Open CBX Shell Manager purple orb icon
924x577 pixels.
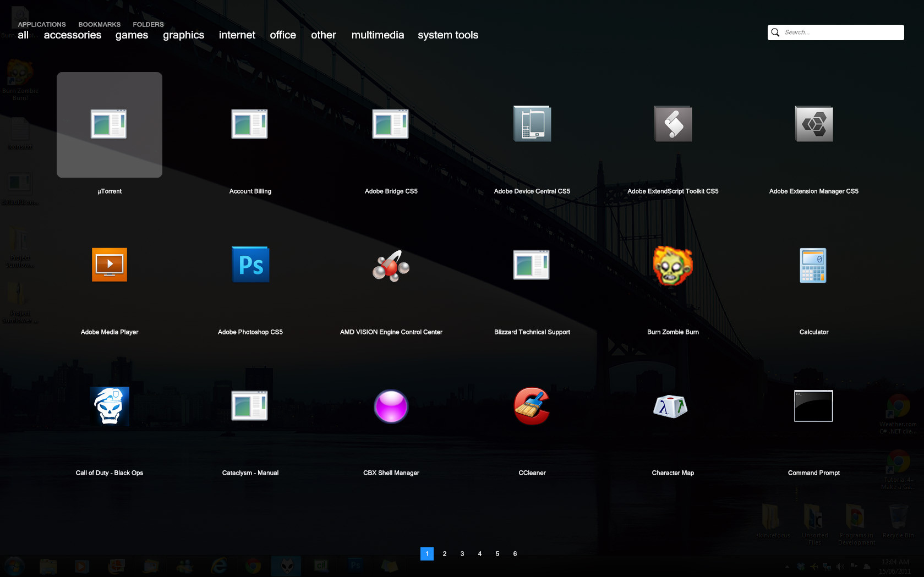(x=391, y=406)
